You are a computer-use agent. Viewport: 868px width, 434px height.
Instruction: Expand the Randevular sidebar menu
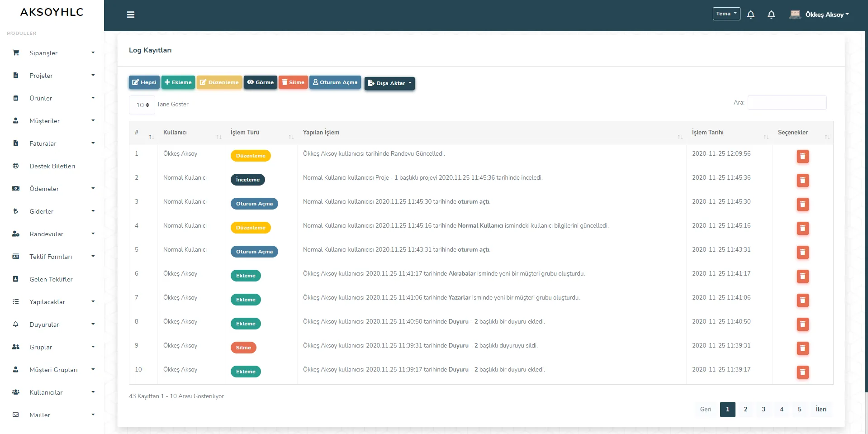[52, 234]
